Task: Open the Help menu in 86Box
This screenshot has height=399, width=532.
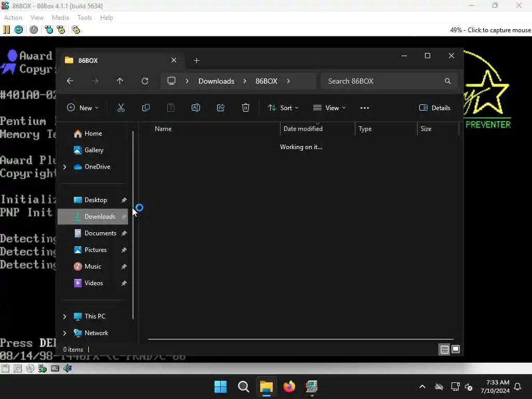Action: pos(107,18)
